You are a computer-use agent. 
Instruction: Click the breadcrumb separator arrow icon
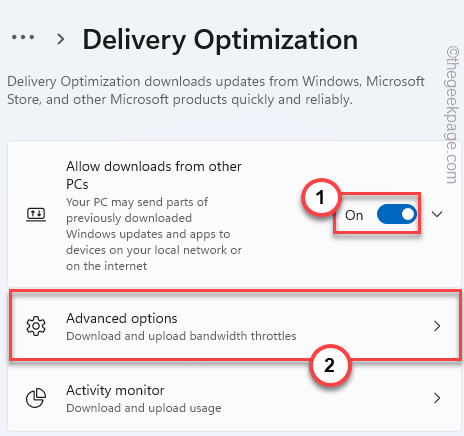click(x=61, y=39)
